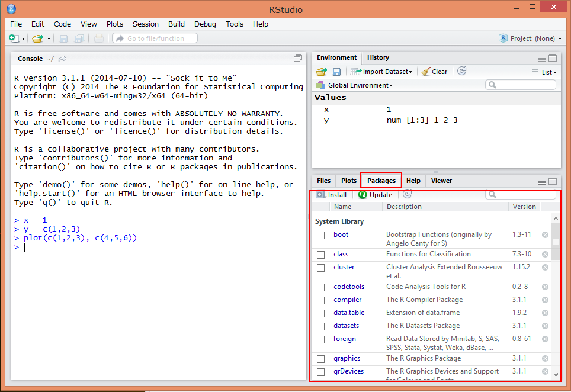Refresh the Packages list icon
Viewport: 571px width, 392px height.
(407, 194)
